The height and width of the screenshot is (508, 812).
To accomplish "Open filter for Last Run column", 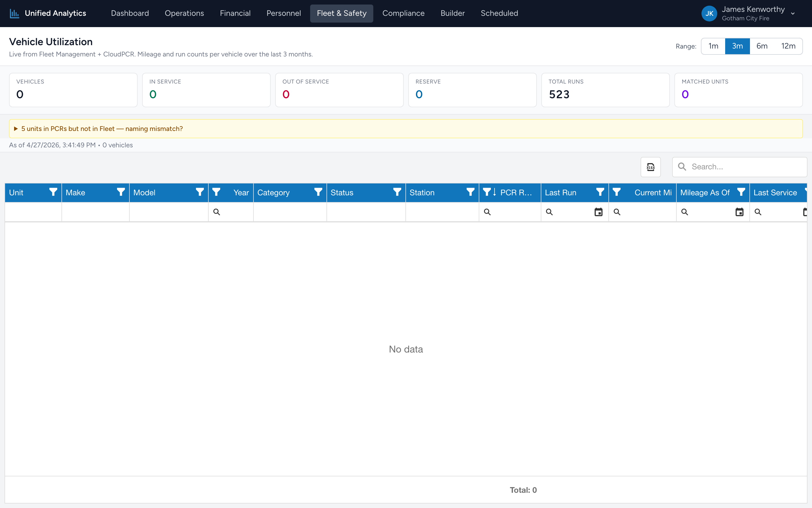I will (x=600, y=192).
